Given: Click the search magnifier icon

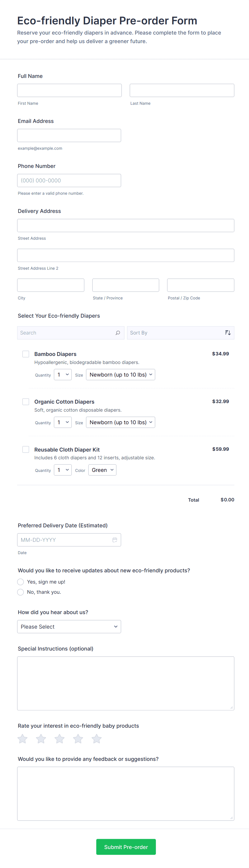Looking at the screenshot, I should click(118, 333).
